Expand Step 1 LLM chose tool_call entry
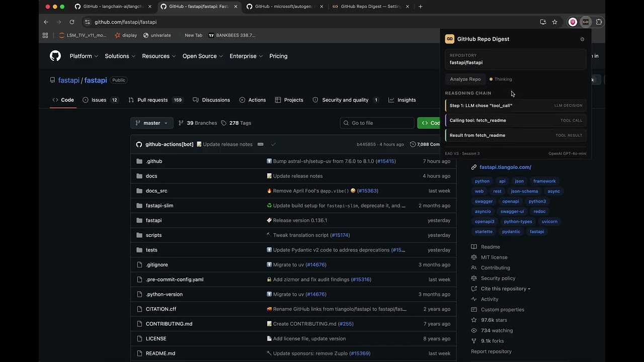The width and height of the screenshot is (644, 362). coord(516,106)
